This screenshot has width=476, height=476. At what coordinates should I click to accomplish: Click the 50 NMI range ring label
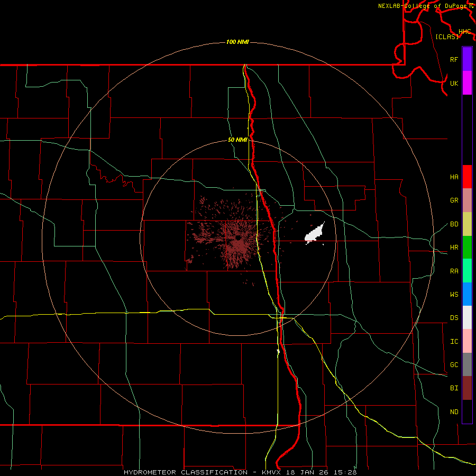point(237,140)
